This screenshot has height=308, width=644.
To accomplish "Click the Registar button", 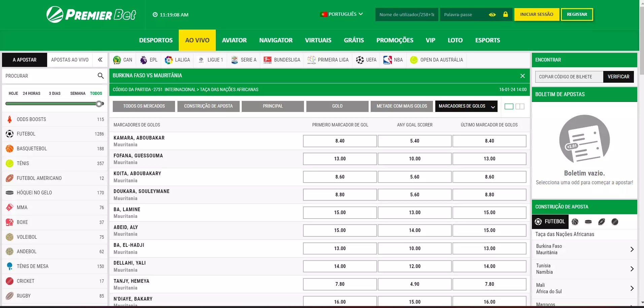I will coord(577,14).
